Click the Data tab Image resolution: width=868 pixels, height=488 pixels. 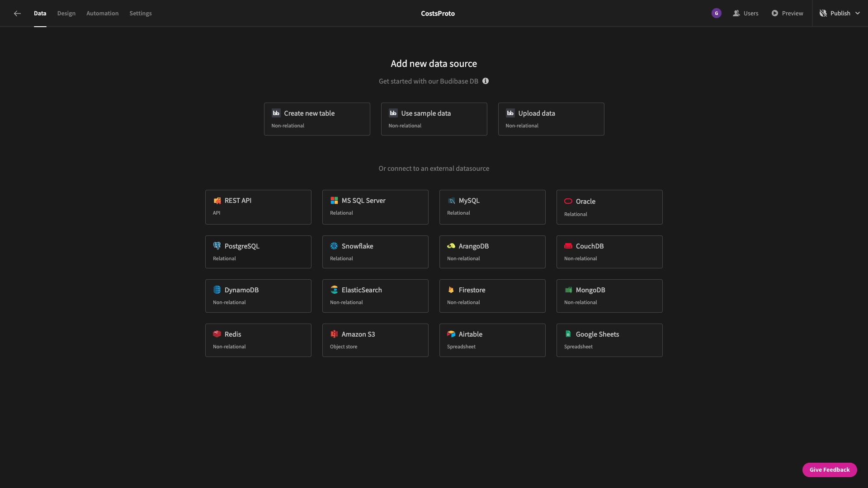tap(40, 13)
